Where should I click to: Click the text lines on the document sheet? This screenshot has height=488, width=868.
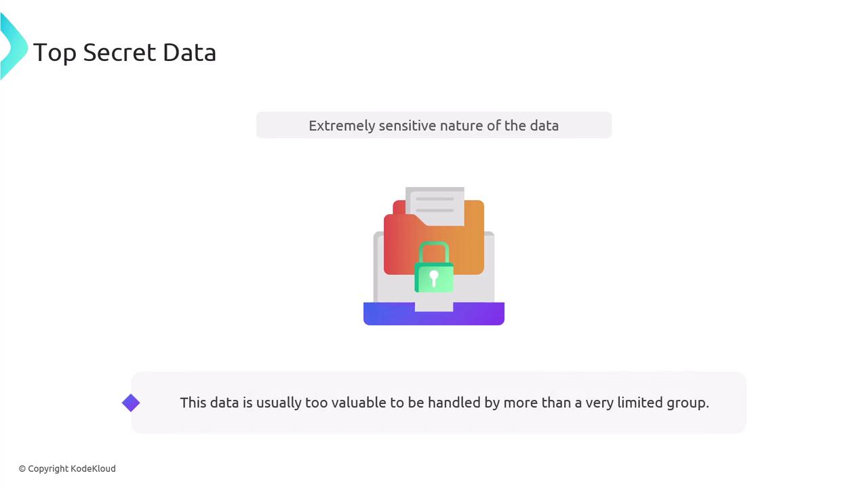pyautogui.click(x=435, y=204)
